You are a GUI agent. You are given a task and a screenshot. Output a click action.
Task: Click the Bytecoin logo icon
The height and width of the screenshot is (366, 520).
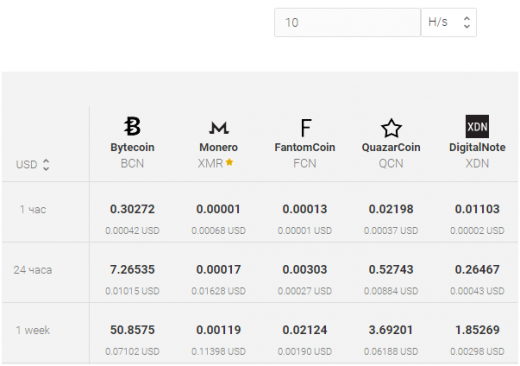click(x=132, y=126)
